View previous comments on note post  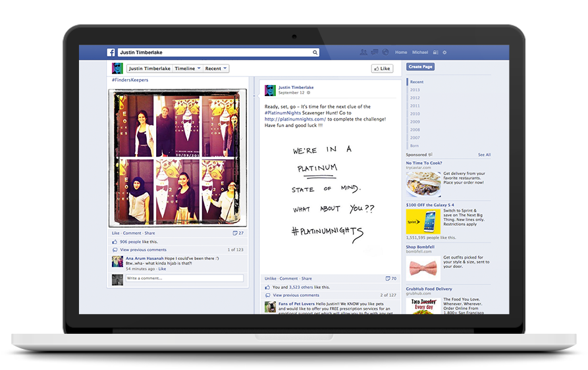296,295
